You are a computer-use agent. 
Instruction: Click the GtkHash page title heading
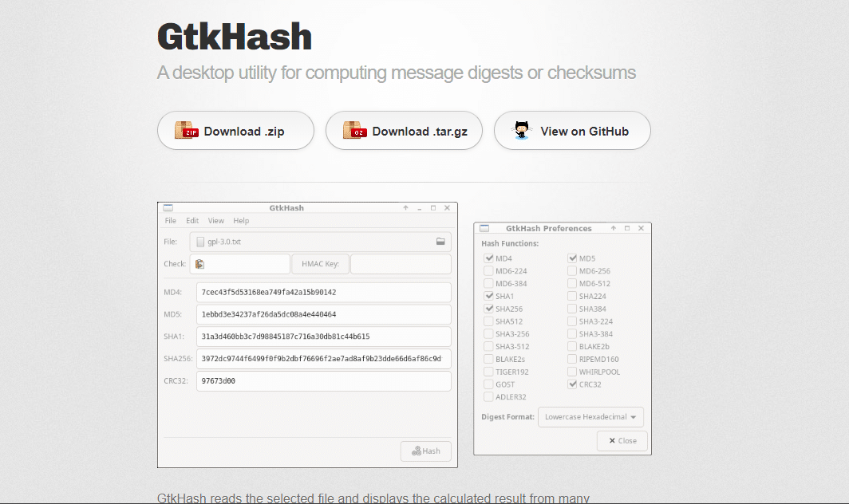pos(235,37)
